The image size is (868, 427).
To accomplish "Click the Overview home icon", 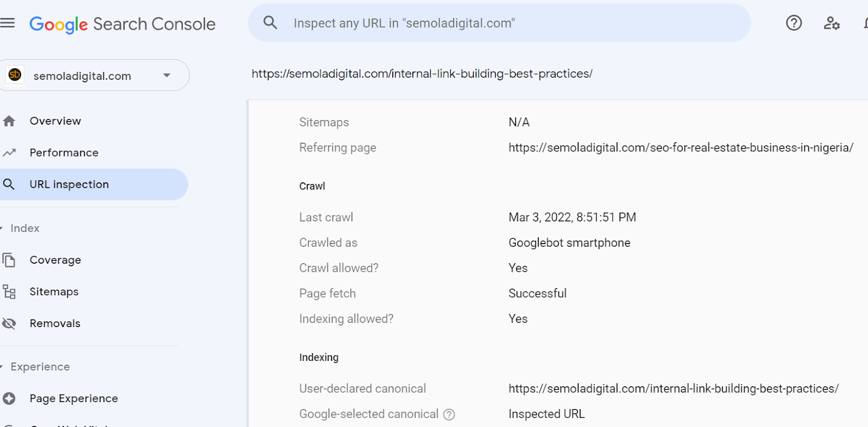I will (9, 121).
